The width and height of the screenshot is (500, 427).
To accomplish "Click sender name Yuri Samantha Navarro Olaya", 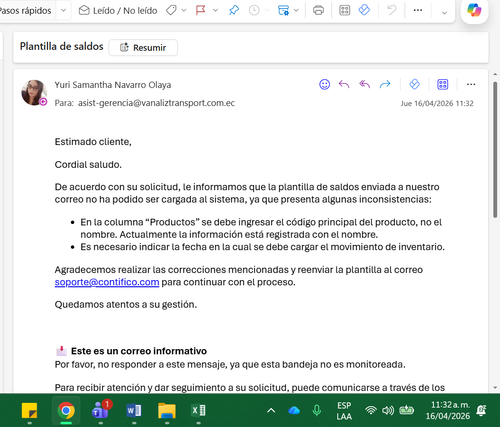I will point(113,85).
